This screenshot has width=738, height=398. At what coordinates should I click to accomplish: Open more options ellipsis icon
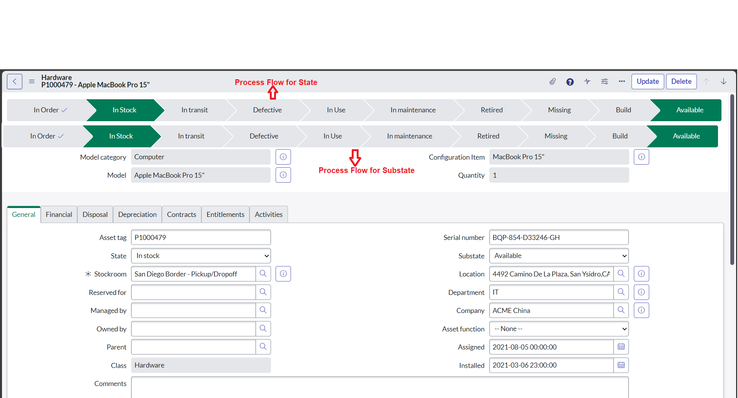click(622, 81)
